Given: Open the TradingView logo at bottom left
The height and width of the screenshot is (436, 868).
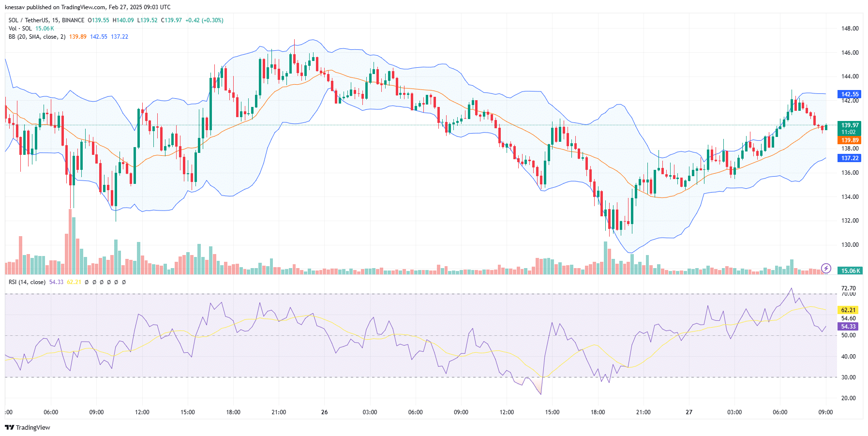Looking at the screenshot, I should pyautogui.click(x=28, y=427).
